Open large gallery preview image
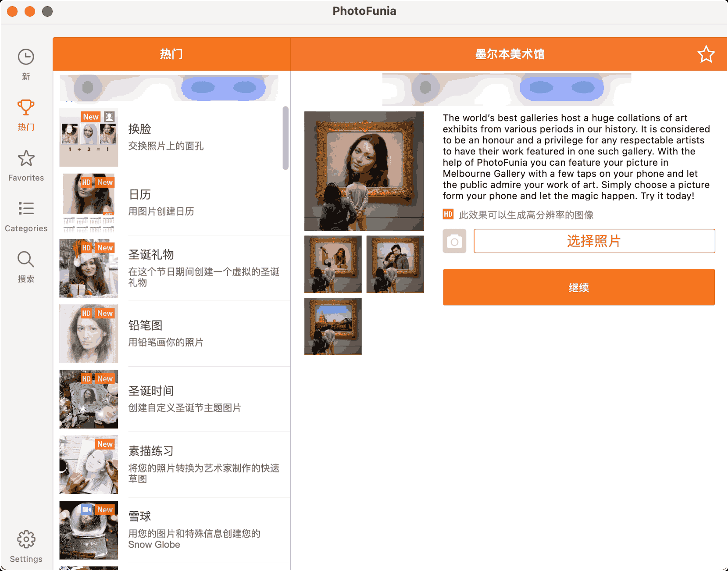This screenshot has height=571, width=728. pos(364,171)
